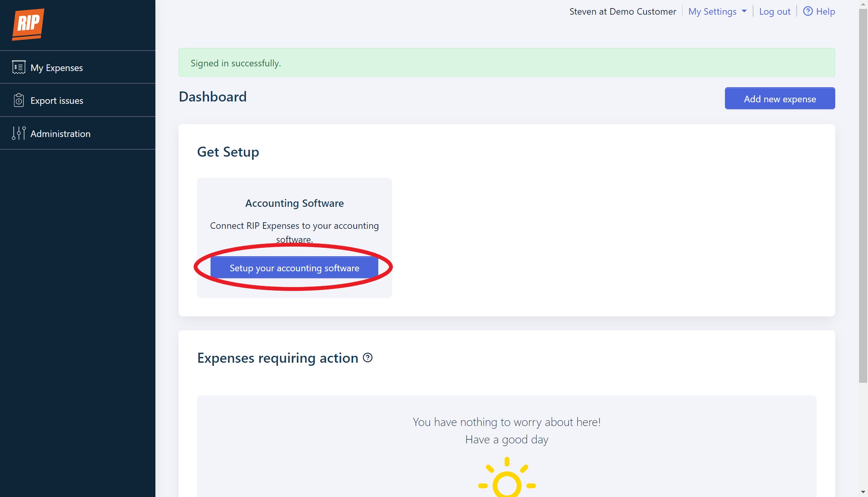Open the My Expenses menu item
Viewport: 868px width, 497px height.
tap(57, 68)
